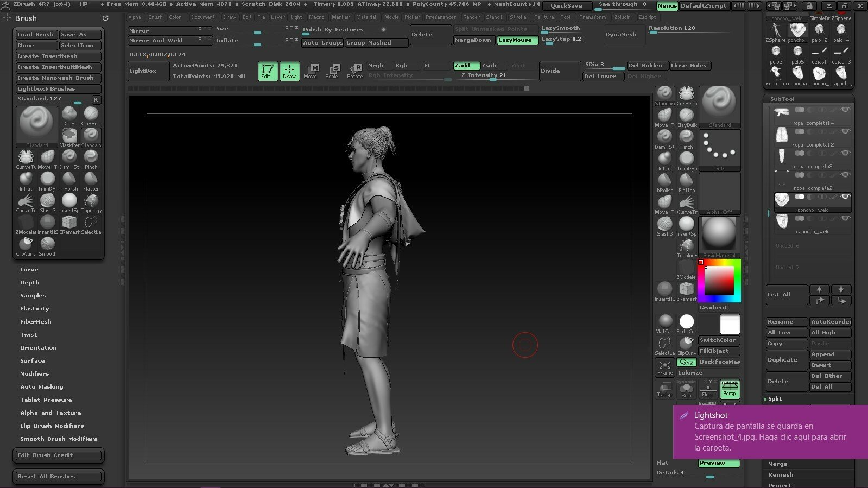
Task: Hide the capucha_weld subtool eye
Action: (x=845, y=218)
